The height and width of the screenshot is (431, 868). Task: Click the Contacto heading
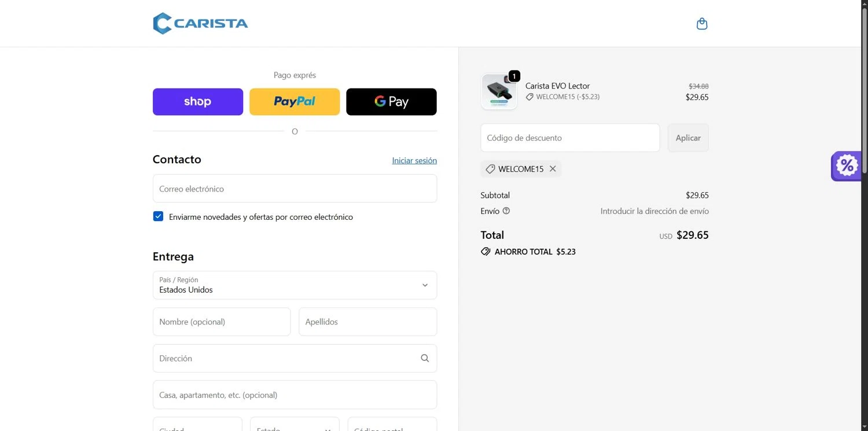(177, 159)
